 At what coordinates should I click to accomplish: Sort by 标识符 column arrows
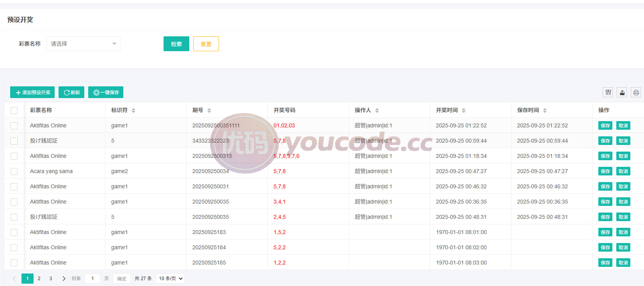pos(133,111)
